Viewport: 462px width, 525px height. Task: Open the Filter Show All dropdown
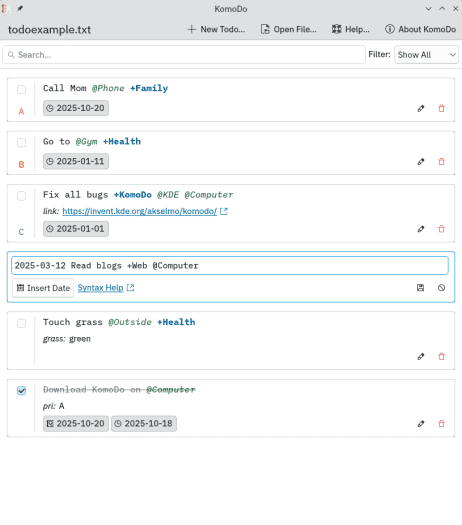coord(426,55)
